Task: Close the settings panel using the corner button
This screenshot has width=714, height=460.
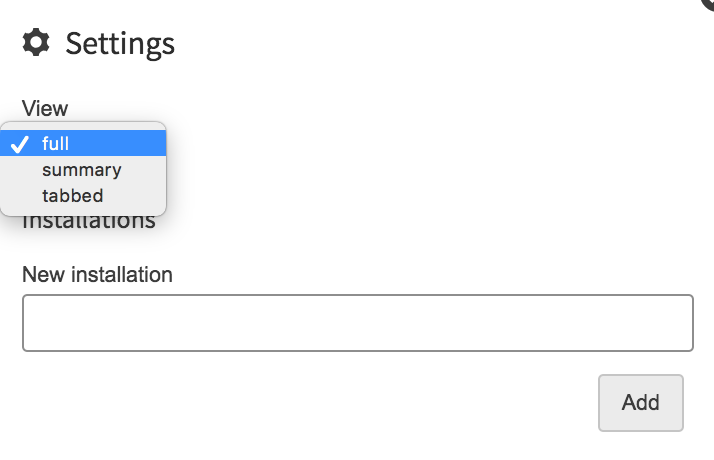Action: pyautogui.click(x=709, y=4)
